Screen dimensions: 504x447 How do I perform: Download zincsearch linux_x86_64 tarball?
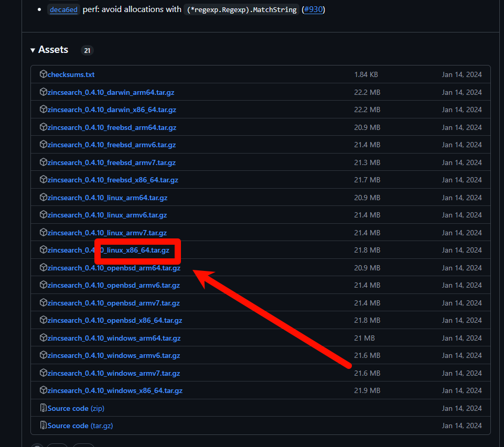tap(109, 250)
